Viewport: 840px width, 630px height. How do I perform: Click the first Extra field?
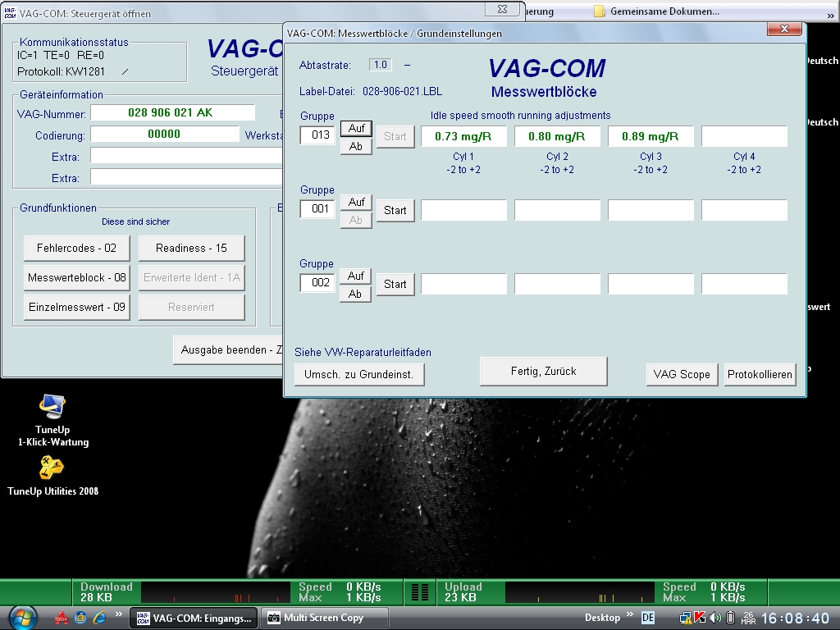186,156
